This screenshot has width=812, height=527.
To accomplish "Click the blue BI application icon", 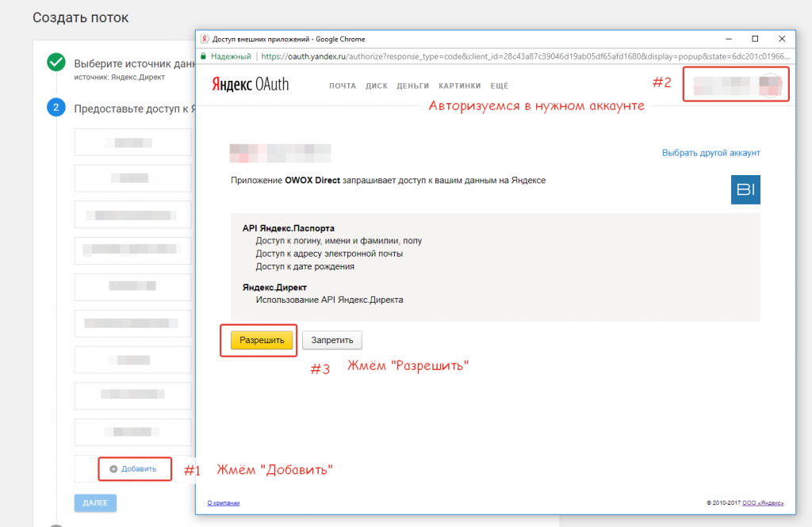I will (x=745, y=189).
